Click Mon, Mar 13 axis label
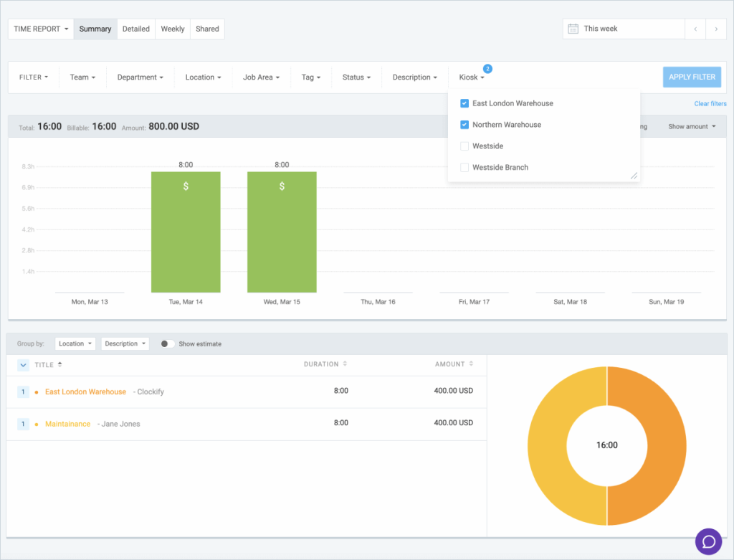 click(90, 302)
